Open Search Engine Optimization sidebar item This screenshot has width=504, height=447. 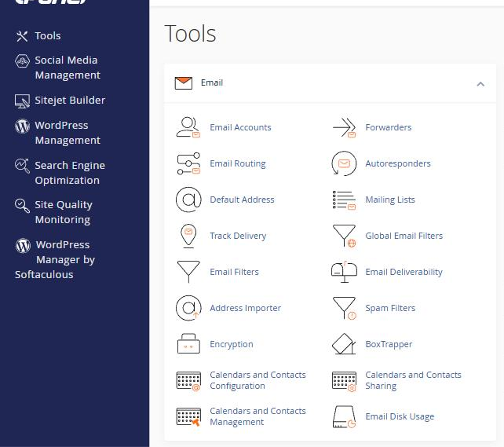tap(70, 173)
